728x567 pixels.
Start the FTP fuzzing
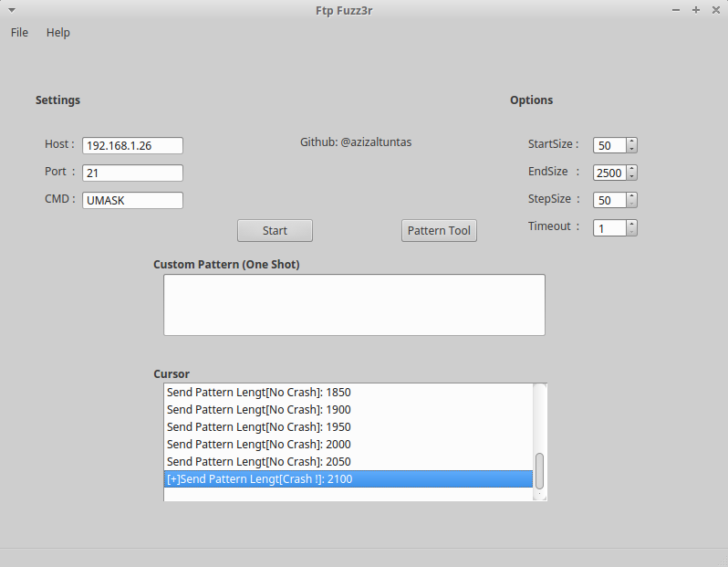(275, 230)
